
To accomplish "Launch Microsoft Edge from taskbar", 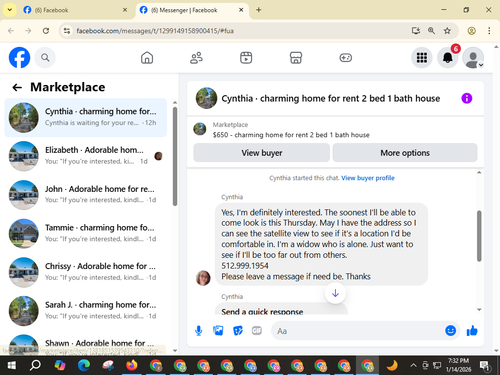I will [84, 366].
